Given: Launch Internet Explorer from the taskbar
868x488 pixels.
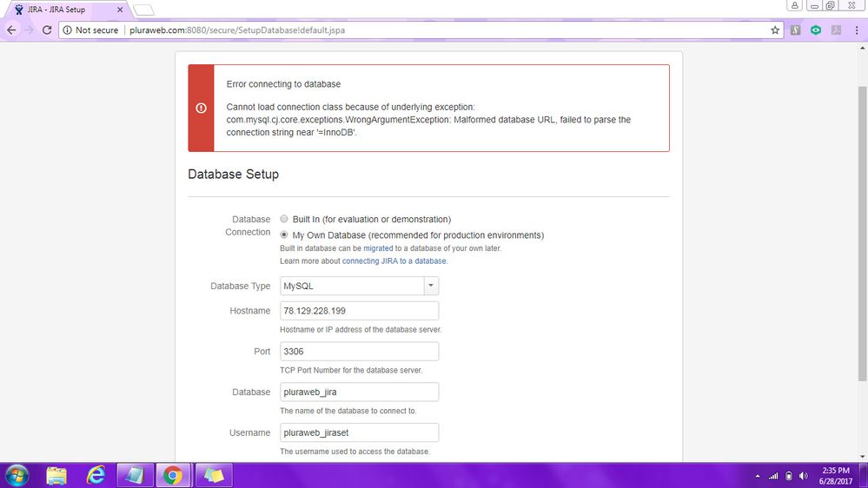Looking at the screenshot, I should click(x=96, y=475).
